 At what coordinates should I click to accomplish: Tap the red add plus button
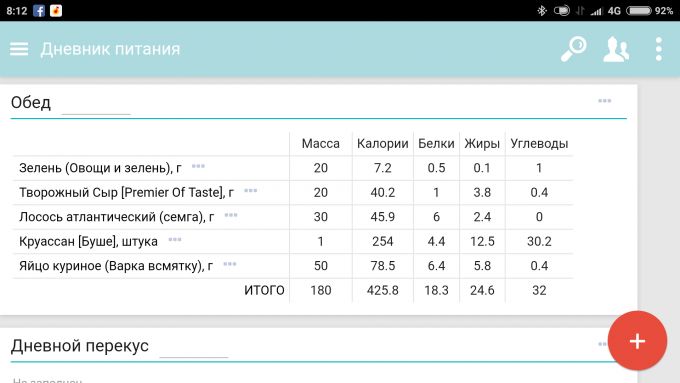coord(637,341)
